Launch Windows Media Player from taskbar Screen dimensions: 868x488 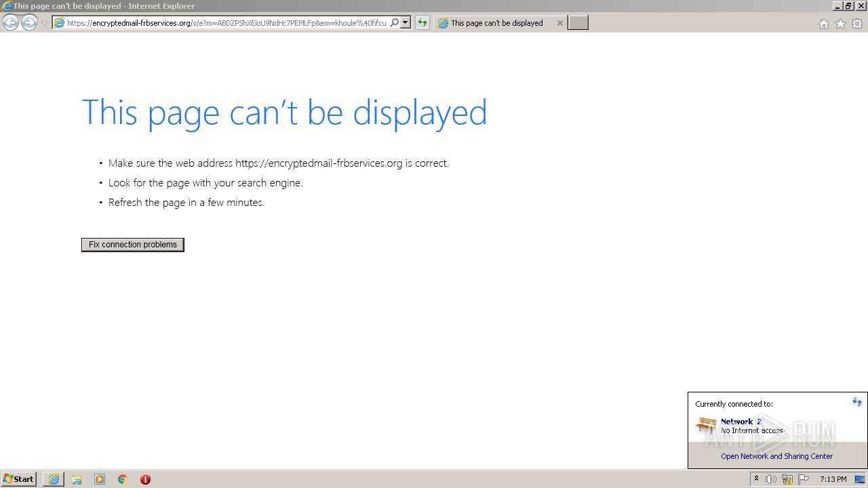click(100, 479)
